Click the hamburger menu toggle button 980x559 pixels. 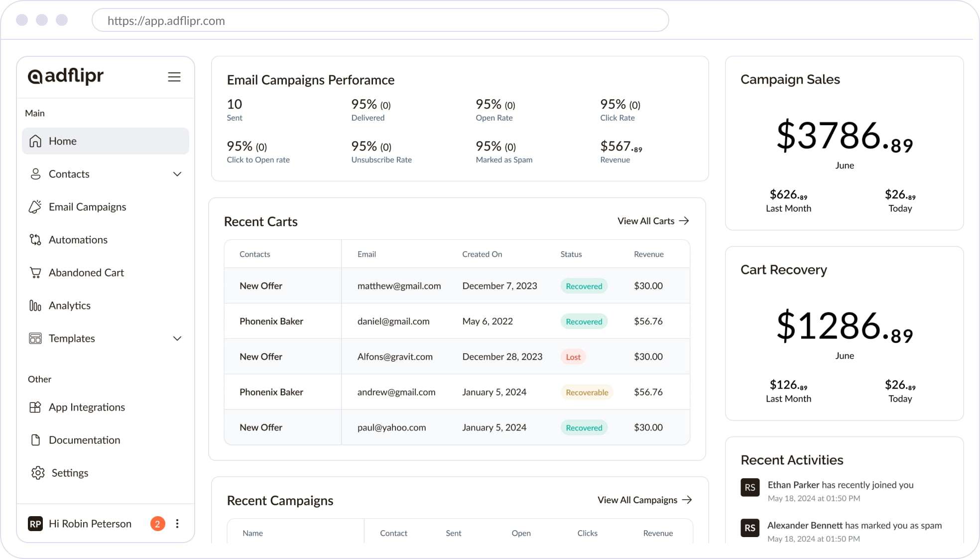click(174, 77)
